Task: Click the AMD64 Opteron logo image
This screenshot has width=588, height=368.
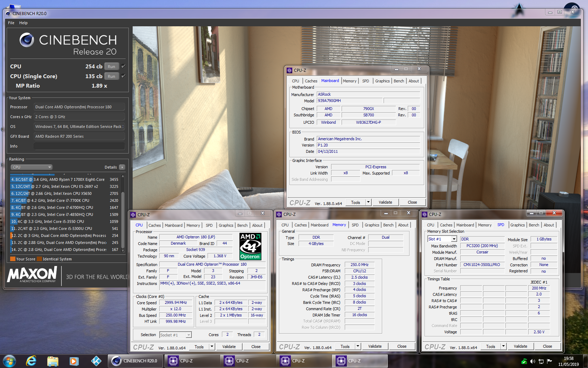Action: tap(250, 246)
